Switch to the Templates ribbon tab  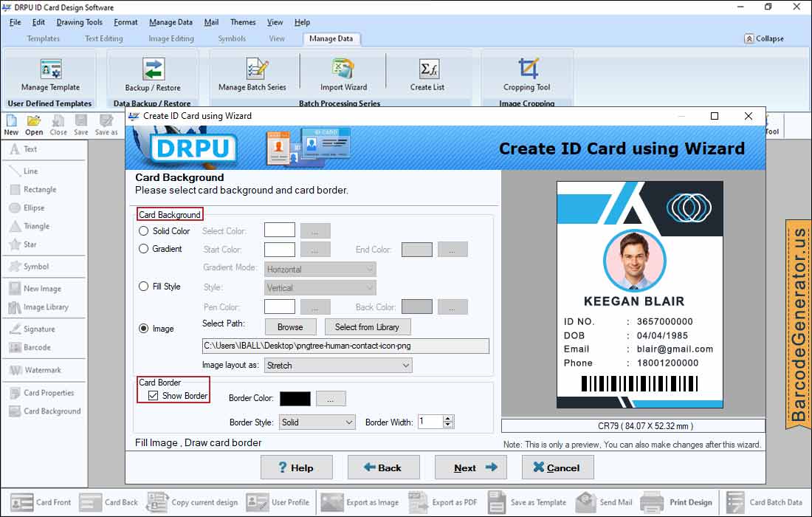(43, 38)
